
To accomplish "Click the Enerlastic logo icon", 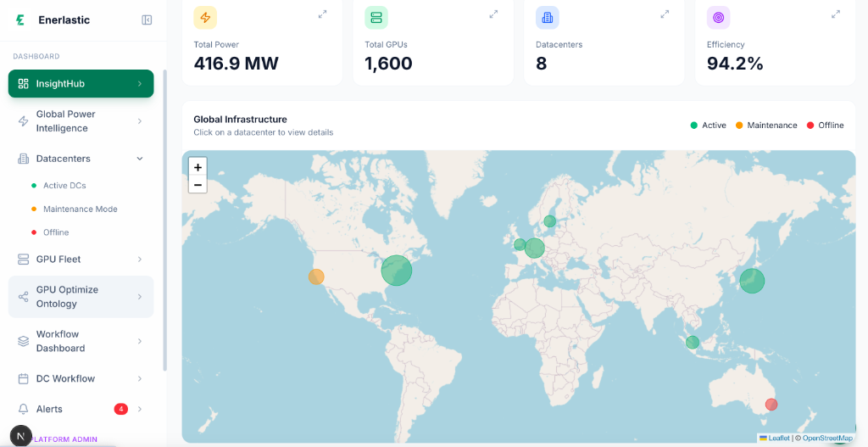I will click(x=20, y=20).
